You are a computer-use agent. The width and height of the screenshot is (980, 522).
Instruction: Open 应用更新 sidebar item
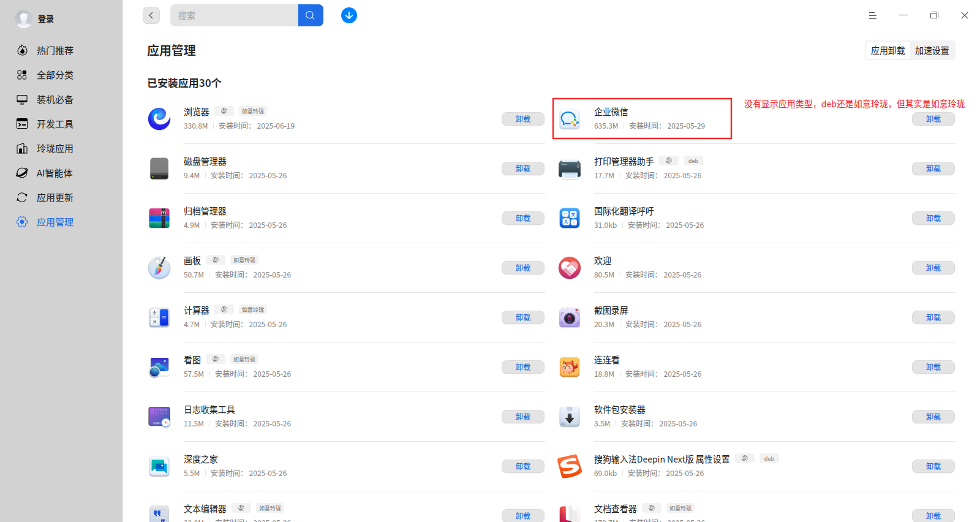[55, 197]
